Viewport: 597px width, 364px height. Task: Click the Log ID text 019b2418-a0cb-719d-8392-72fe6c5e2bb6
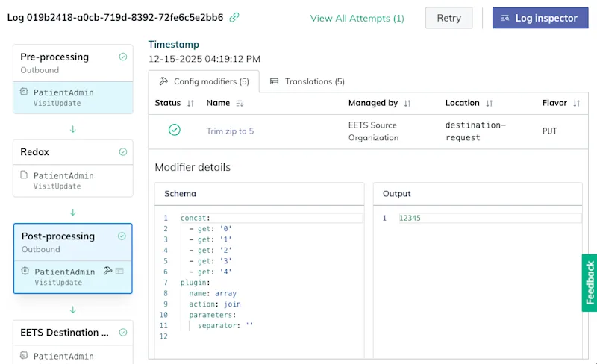click(x=116, y=17)
